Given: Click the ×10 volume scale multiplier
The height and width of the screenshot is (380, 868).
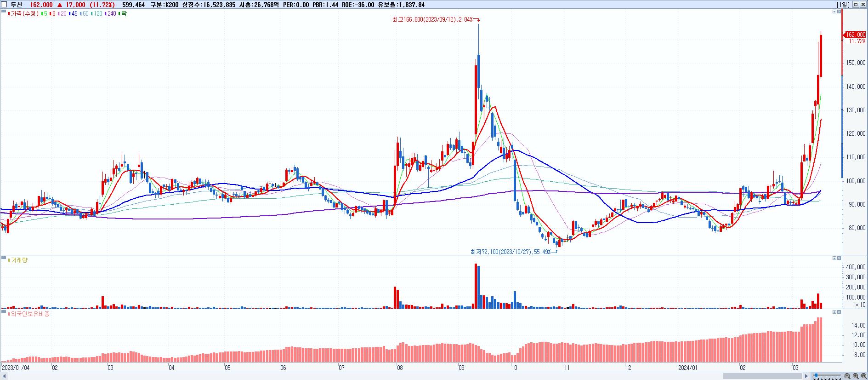Looking at the screenshot, I should (x=860, y=305).
